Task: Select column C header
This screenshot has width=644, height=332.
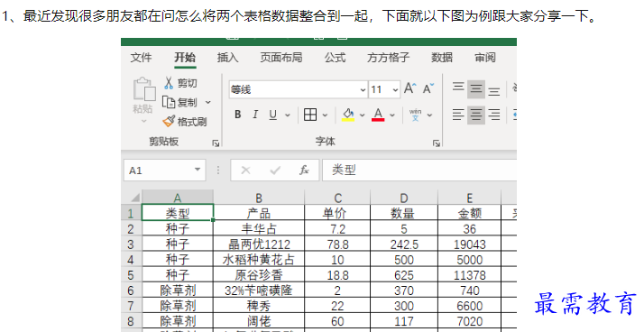Action: [337, 198]
